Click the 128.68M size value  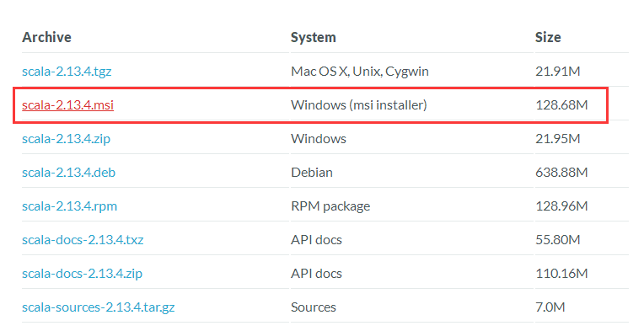tap(561, 105)
